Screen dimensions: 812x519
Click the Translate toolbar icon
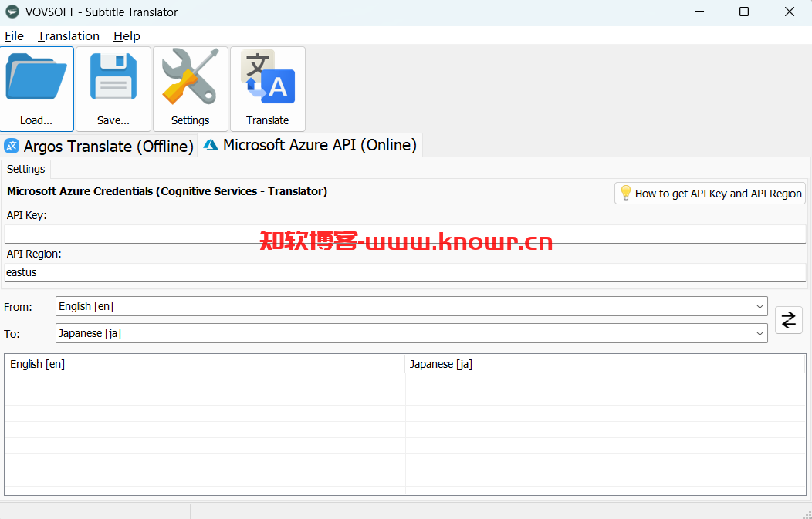268,89
